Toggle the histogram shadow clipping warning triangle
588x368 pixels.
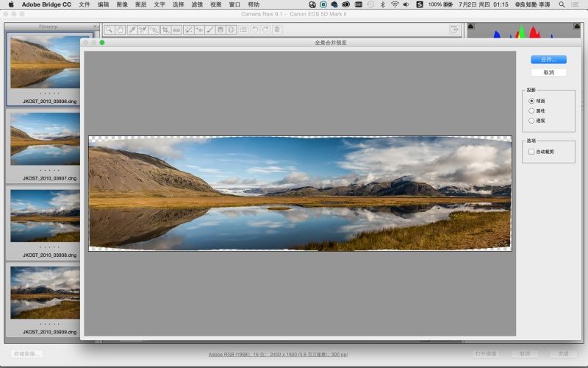coord(471,27)
